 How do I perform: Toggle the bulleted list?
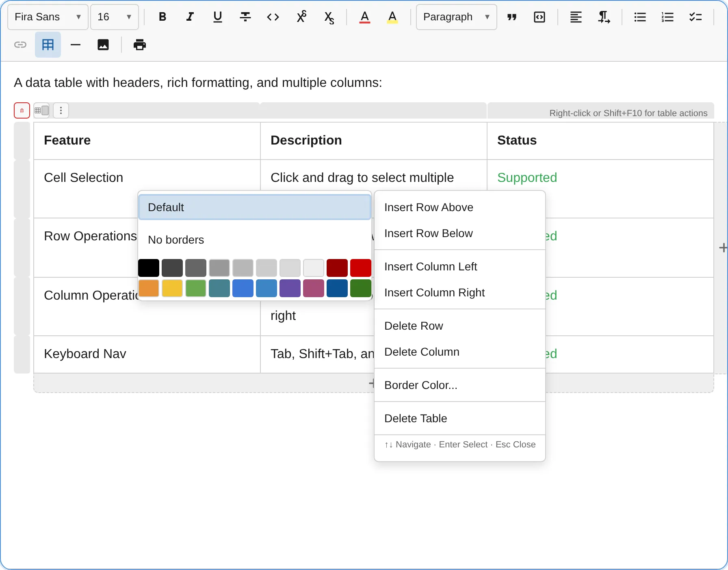click(x=639, y=17)
